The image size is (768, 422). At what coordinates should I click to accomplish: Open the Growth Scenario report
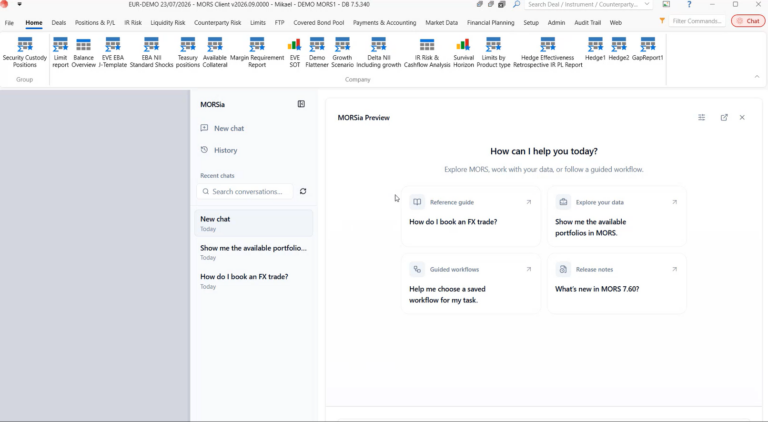click(342, 52)
